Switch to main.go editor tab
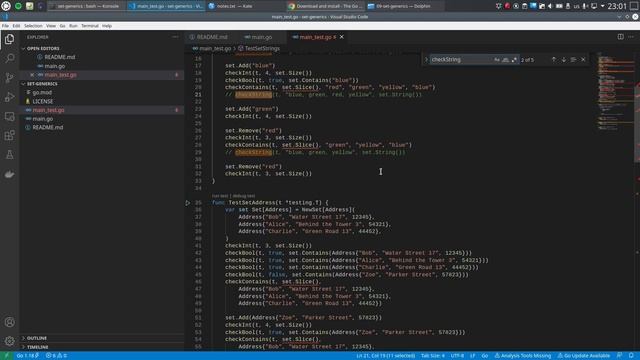 click(x=262, y=37)
